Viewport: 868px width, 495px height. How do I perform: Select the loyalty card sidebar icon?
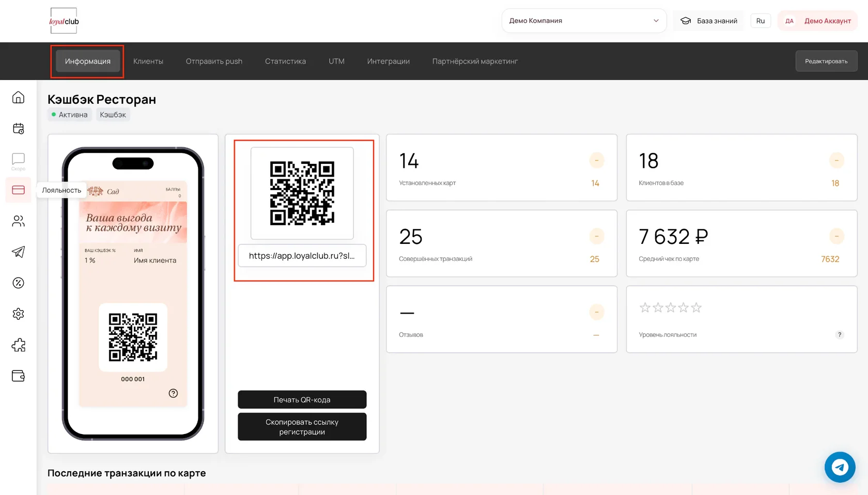click(18, 190)
